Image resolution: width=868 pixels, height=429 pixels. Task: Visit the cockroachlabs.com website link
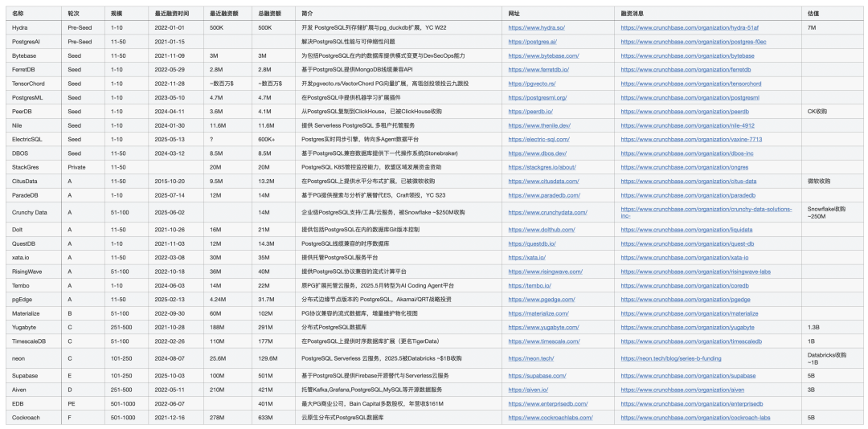(x=551, y=418)
